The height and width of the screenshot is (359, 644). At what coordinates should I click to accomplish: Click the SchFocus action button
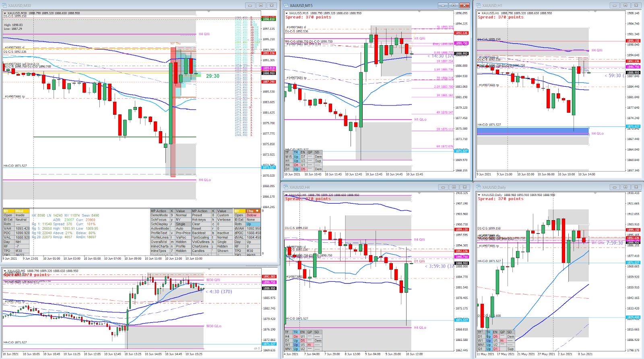point(159,220)
